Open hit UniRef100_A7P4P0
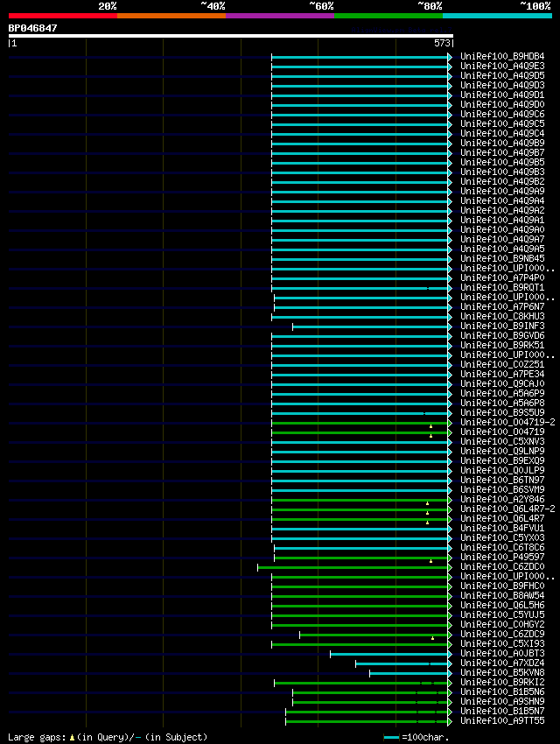The height and width of the screenshot is (744, 560). (x=502, y=278)
